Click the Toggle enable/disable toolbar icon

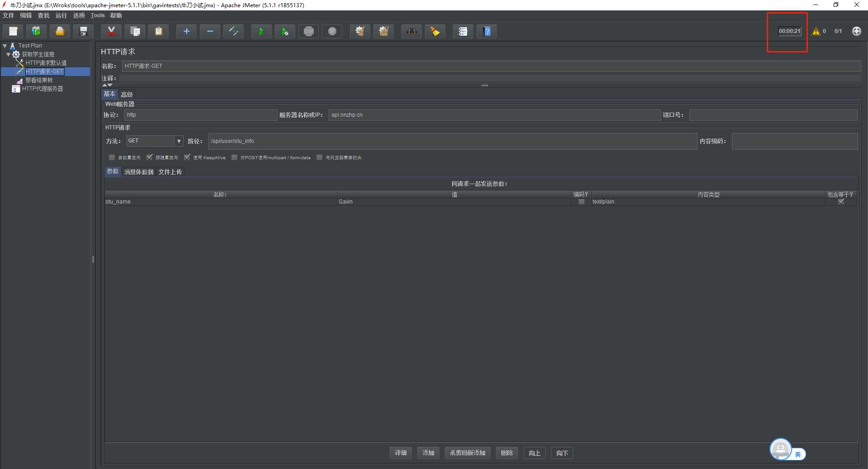233,31
